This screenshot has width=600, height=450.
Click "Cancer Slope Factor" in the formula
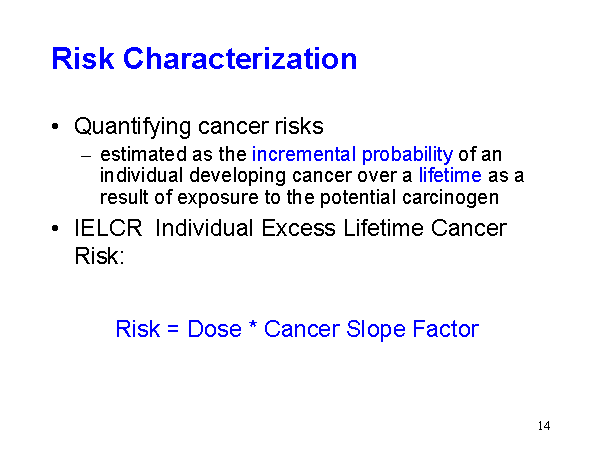(x=372, y=329)
